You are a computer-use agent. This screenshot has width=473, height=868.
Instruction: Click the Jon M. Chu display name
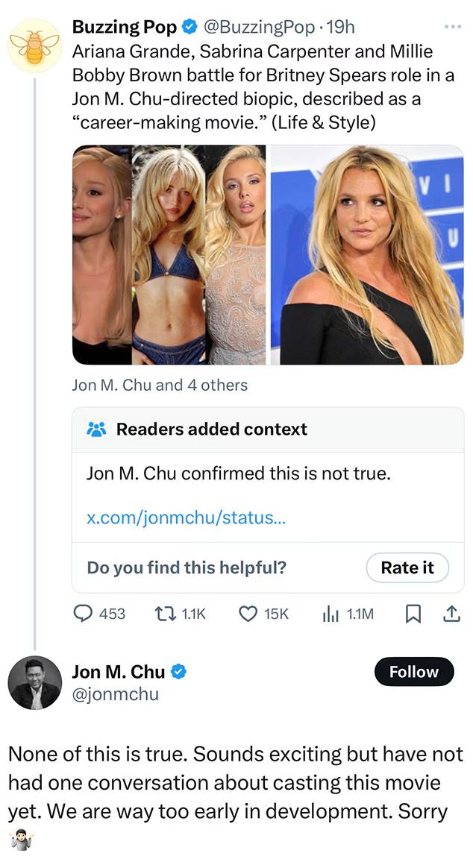click(119, 672)
